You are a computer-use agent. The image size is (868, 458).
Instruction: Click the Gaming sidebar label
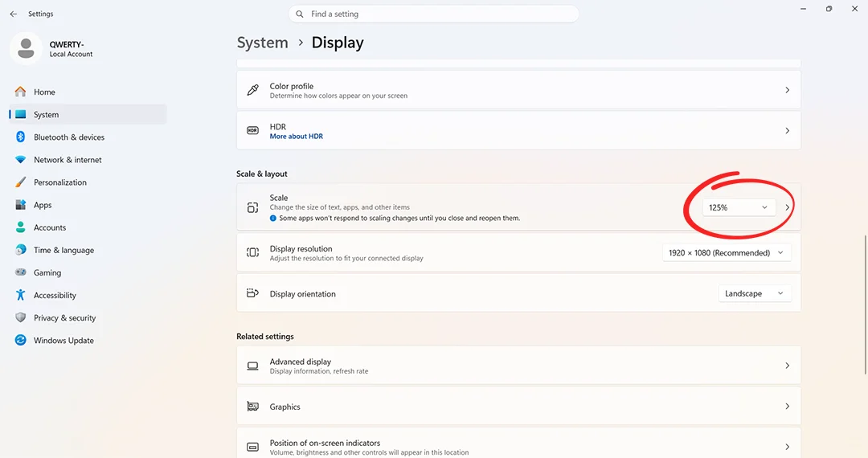click(47, 272)
